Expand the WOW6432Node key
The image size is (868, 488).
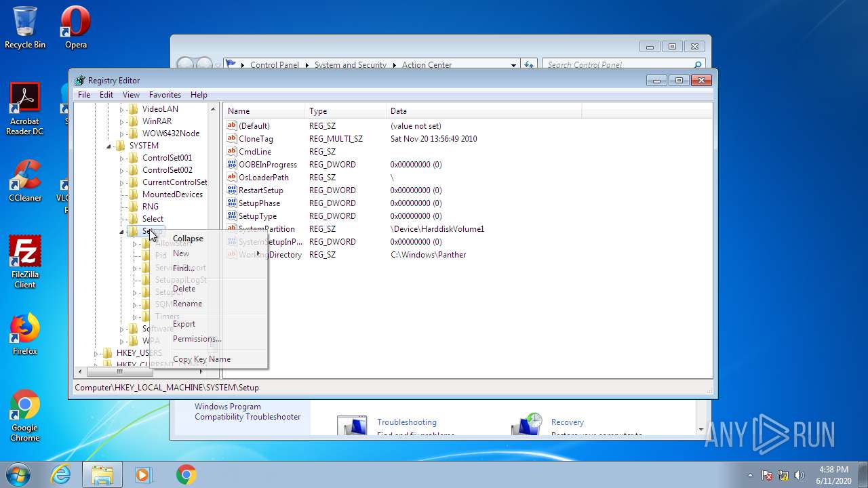click(x=122, y=134)
